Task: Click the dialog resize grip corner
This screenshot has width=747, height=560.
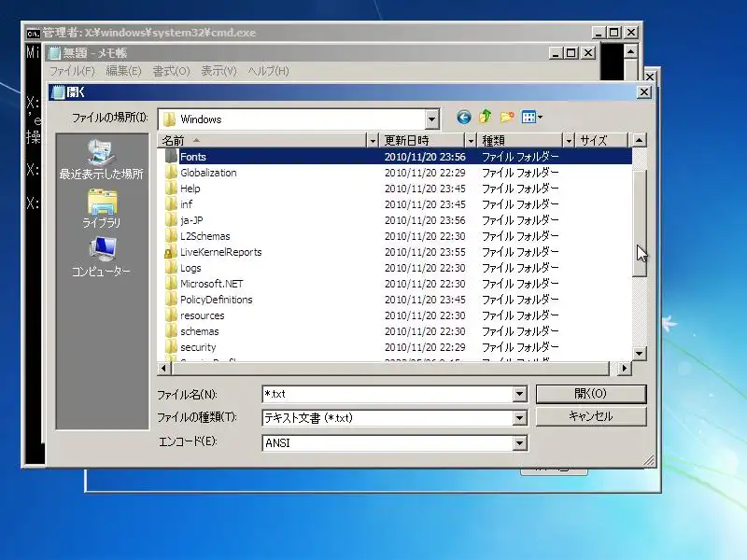Action: (x=649, y=460)
